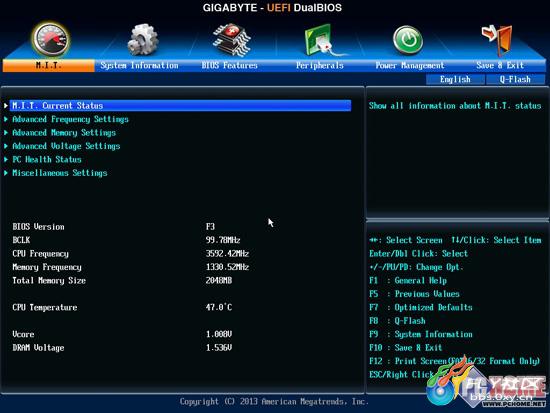
Task: Click the Save & Exit door icon
Action: [x=497, y=40]
